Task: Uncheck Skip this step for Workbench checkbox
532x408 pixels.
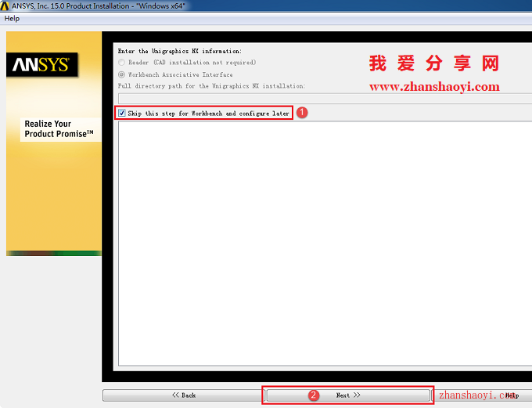Action: 122,113
